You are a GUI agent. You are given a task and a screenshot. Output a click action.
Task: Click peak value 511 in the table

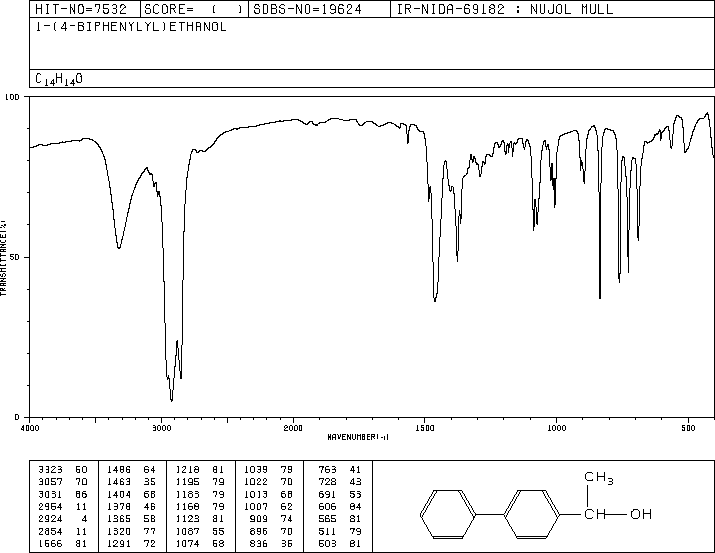(x=327, y=532)
